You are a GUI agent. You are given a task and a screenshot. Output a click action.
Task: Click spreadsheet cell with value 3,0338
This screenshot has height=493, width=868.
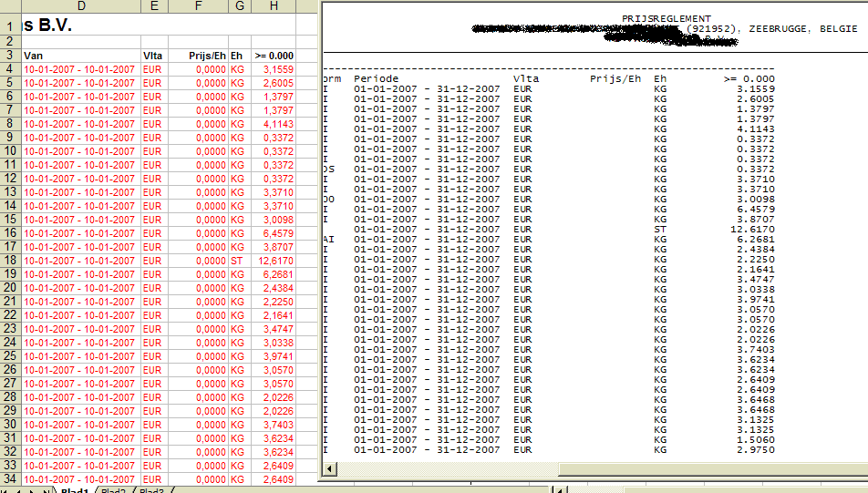[x=274, y=343]
